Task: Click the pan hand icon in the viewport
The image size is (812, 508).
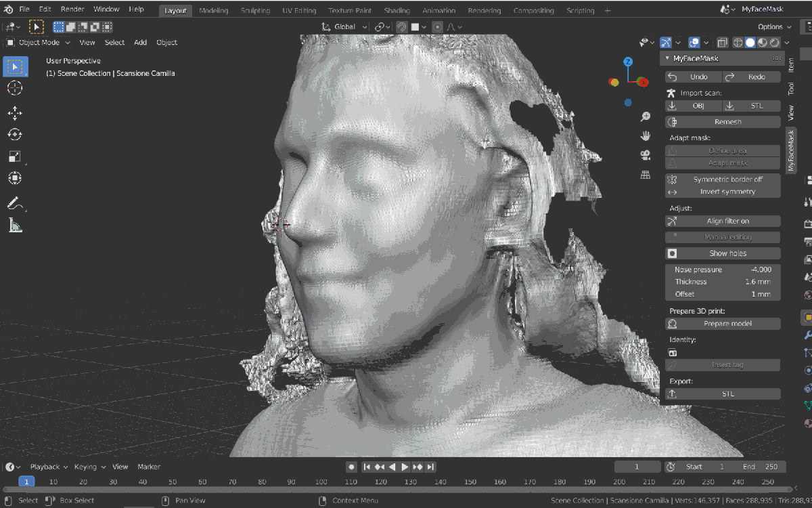Action: (646, 135)
